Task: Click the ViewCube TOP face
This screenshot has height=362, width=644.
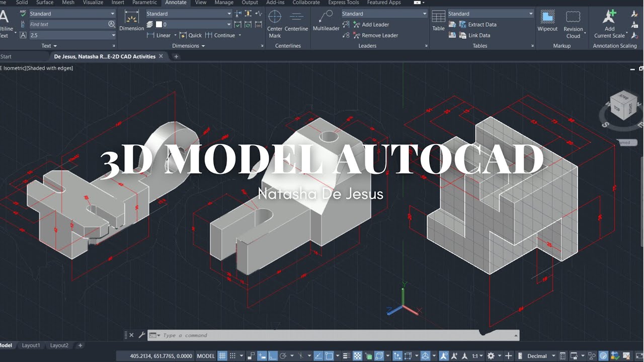Action: [617, 108]
